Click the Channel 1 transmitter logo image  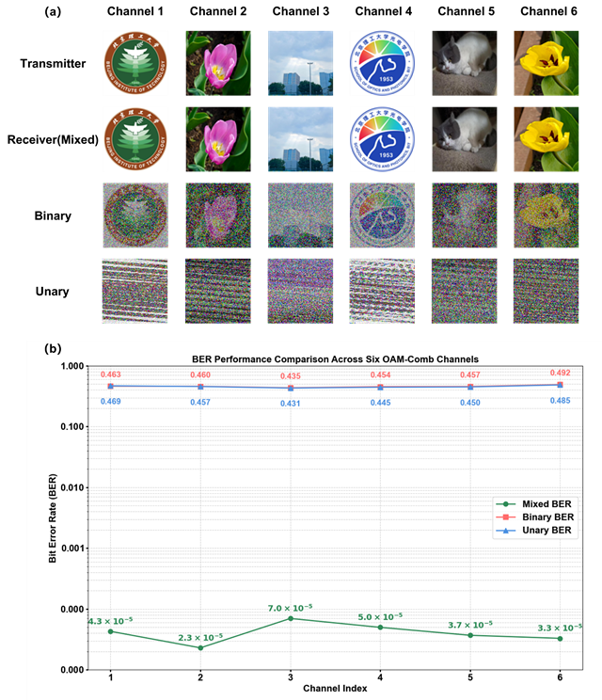[x=135, y=63]
